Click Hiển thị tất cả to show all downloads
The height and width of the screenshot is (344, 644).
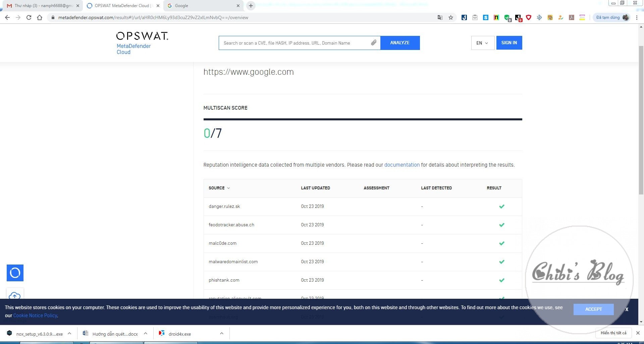pyautogui.click(x=613, y=333)
